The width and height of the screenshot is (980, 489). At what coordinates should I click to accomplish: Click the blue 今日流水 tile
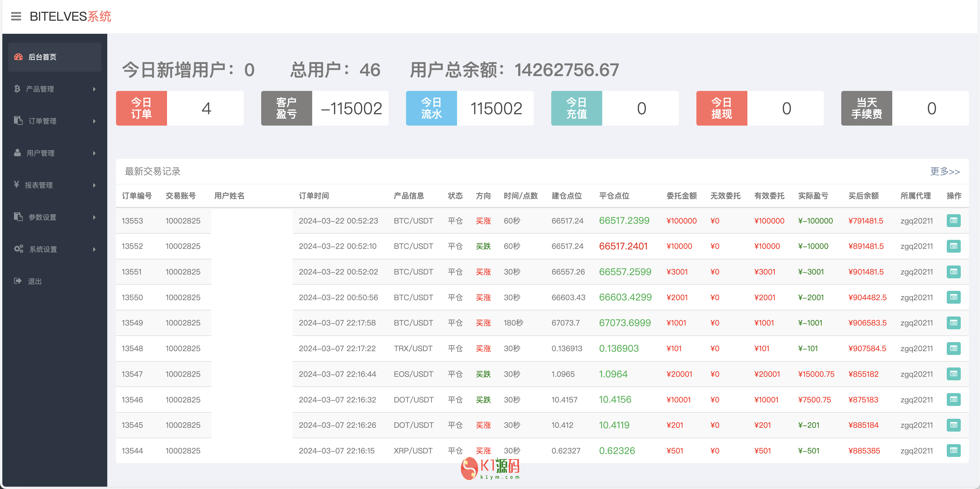click(431, 108)
